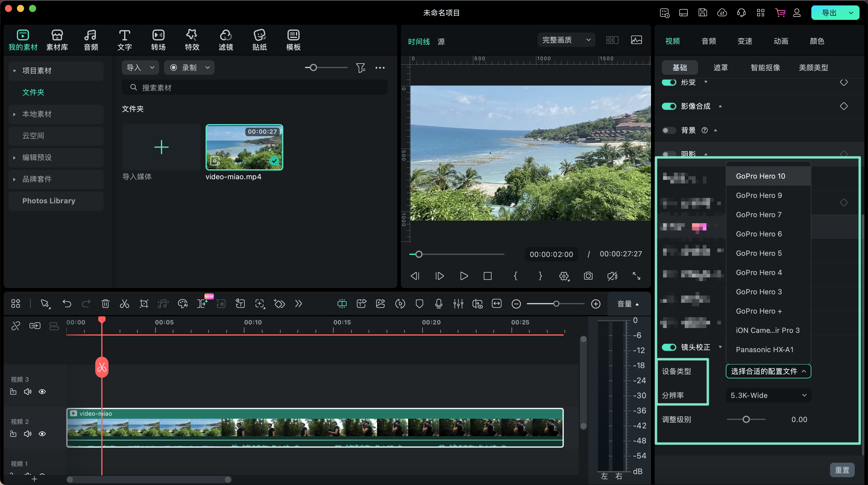Take a snapshot with the camera icon
The height and width of the screenshot is (485, 868).
[x=588, y=276]
